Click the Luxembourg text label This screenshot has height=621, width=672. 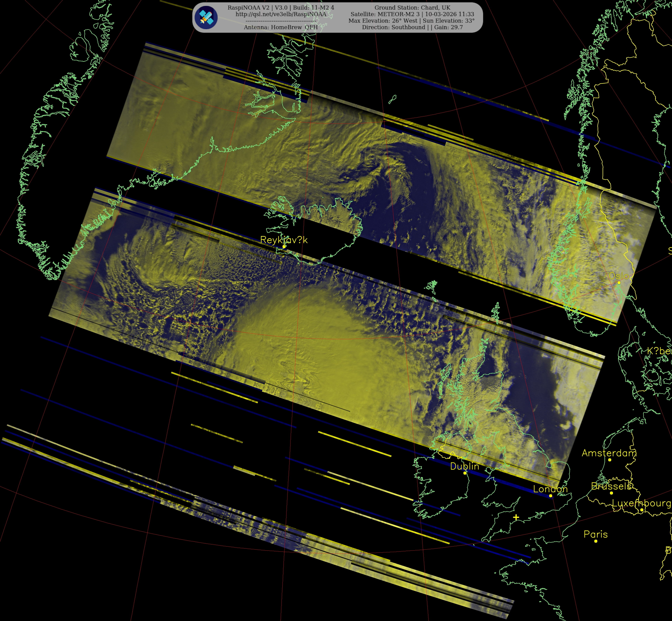tap(641, 503)
